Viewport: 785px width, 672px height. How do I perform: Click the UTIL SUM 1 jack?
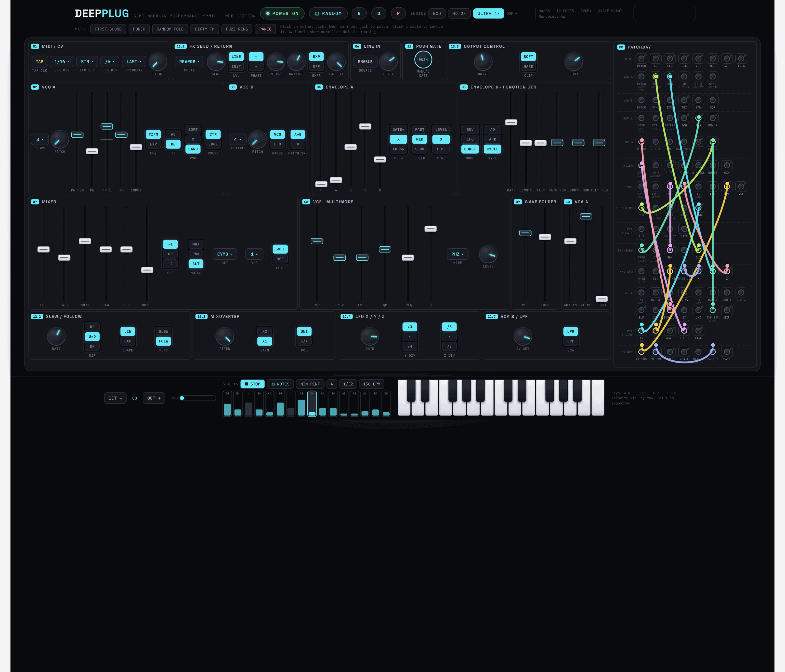point(727,293)
